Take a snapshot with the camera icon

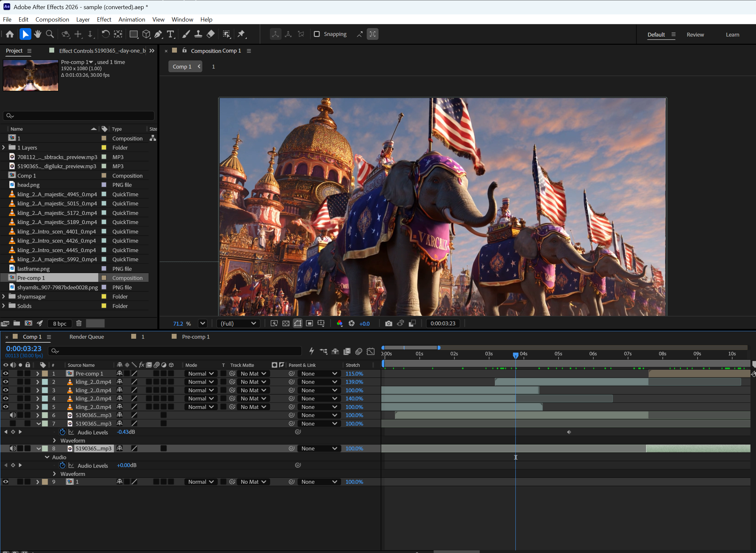point(388,324)
